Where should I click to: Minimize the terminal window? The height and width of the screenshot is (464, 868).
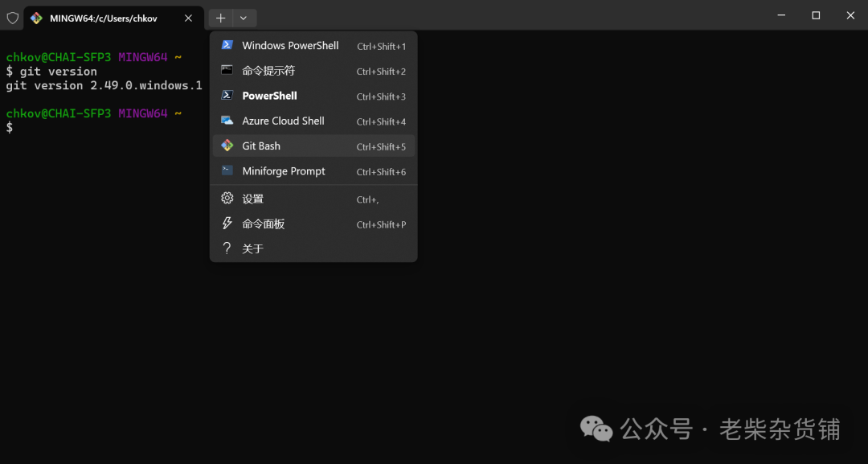tap(781, 15)
